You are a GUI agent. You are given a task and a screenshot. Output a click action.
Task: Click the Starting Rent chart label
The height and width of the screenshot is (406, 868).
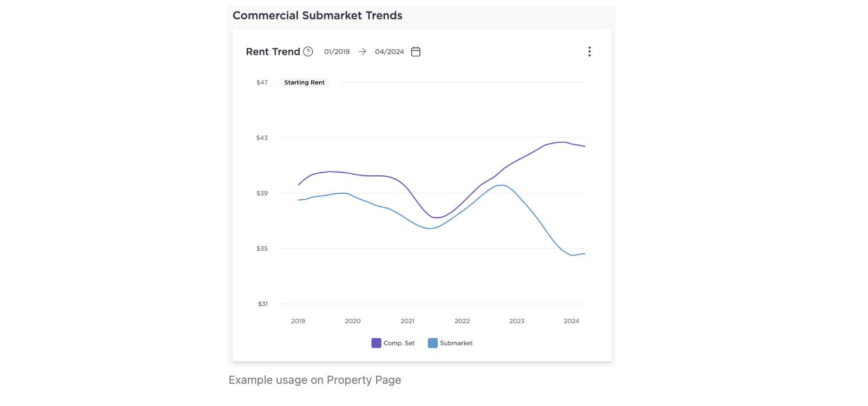click(x=304, y=82)
